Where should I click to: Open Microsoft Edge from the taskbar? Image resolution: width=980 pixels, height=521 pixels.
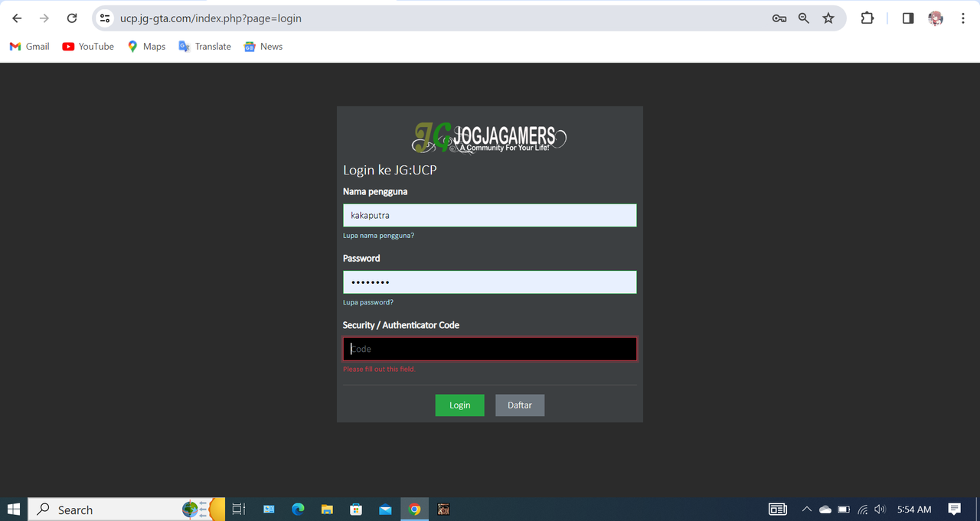pos(298,510)
